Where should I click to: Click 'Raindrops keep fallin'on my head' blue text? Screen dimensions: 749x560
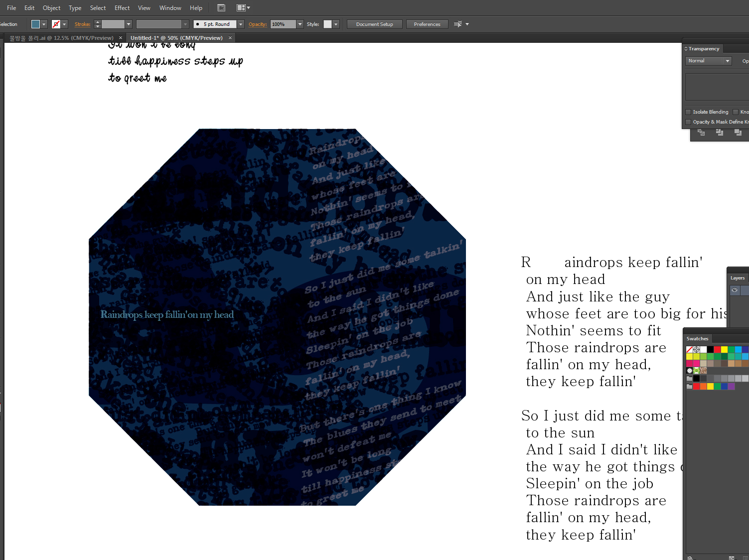click(x=167, y=314)
